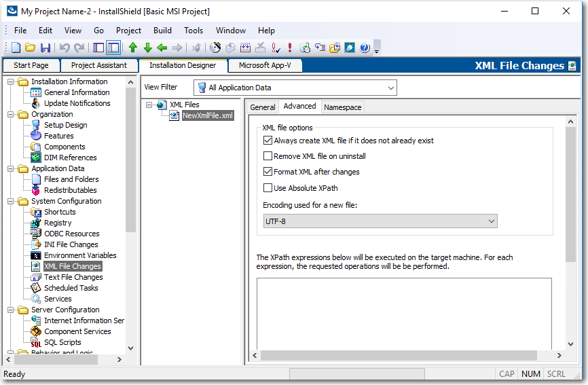Open the UTF-8 encoding dropdown
Screen dimensions: 588x385
pyautogui.click(x=491, y=221)
